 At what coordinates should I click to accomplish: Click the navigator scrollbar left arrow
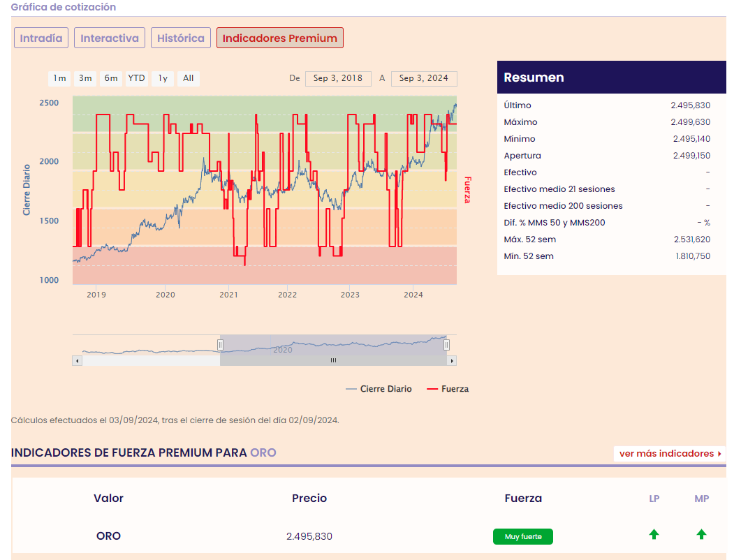77,361
